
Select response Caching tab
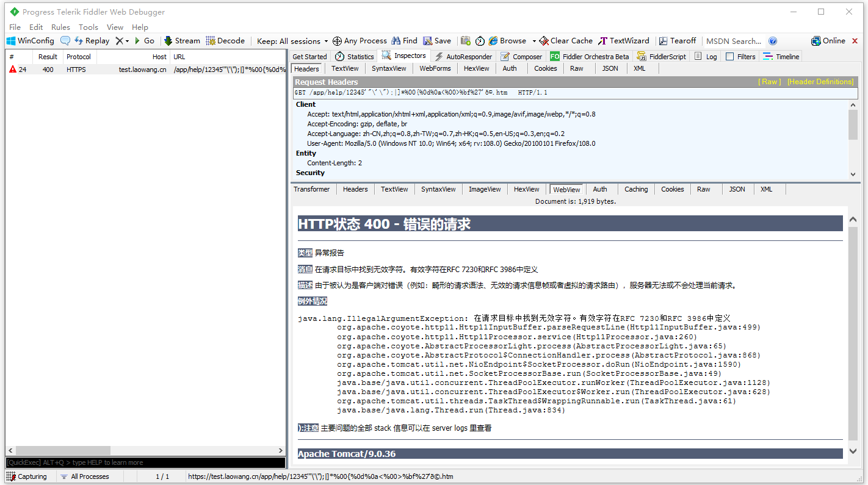pyautogui.click(x=636, y=189)
